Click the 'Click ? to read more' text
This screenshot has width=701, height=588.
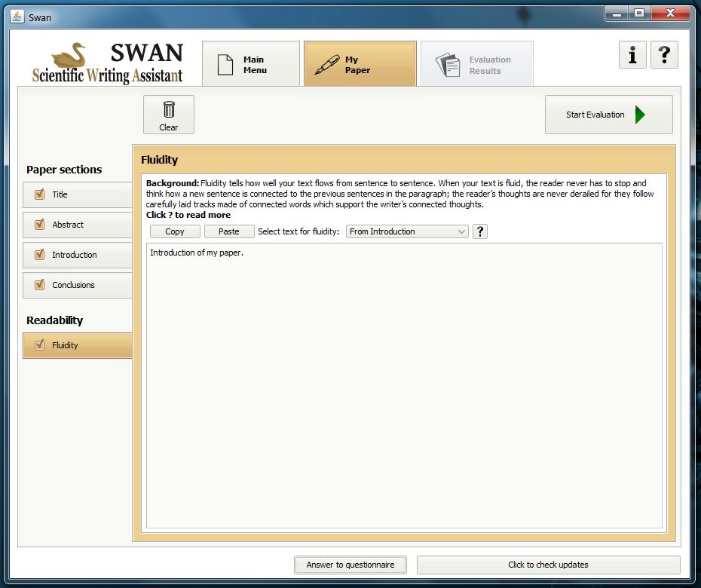pyautogui.click(x=188, y=215)
